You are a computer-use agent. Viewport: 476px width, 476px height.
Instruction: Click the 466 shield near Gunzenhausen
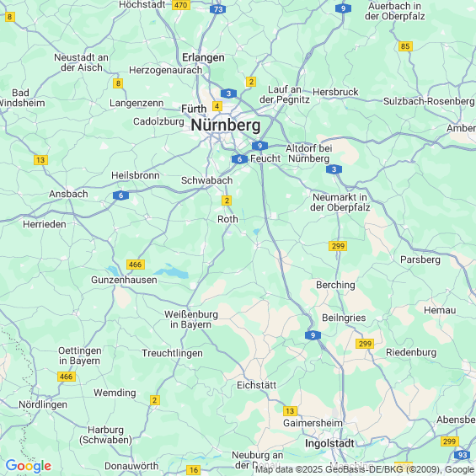point(136,265)
